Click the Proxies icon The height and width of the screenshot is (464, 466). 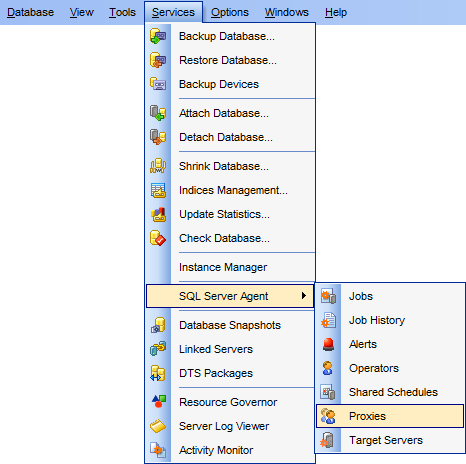(x=328, y=416)
